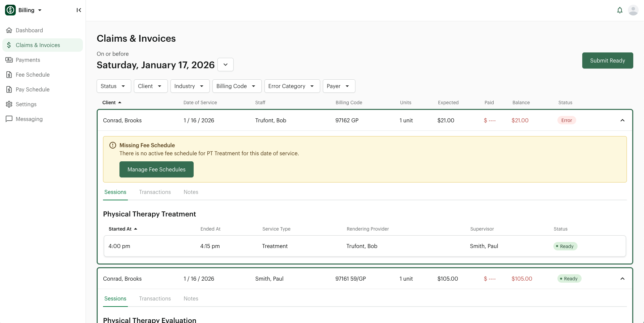Open the Billing Code filter dropdown
This screenshot has height=323, width=644.
[x=236, y=86]
